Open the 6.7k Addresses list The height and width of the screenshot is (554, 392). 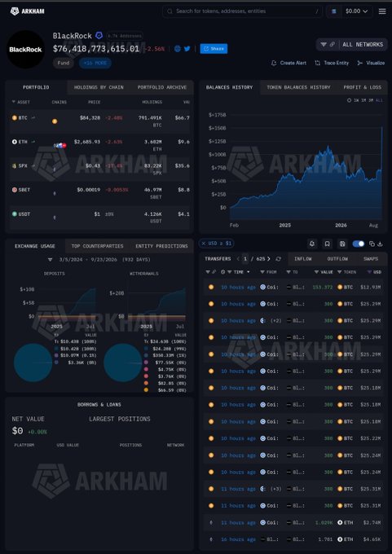(x=125, y=36)
